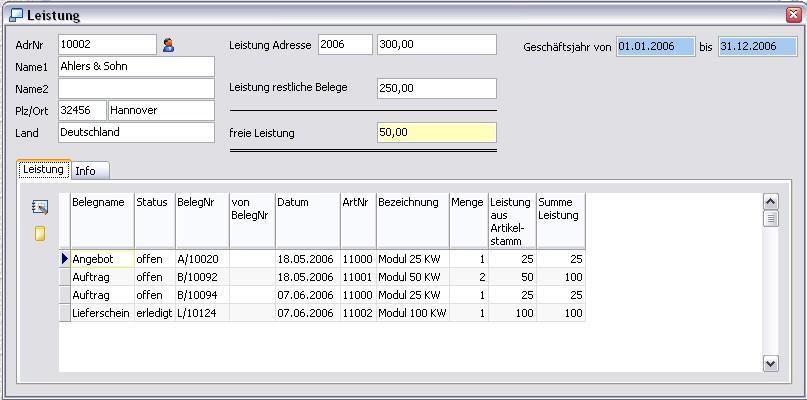Select the Leistung tab
Screen dimensions: 807x400
[x=43, y=170]
